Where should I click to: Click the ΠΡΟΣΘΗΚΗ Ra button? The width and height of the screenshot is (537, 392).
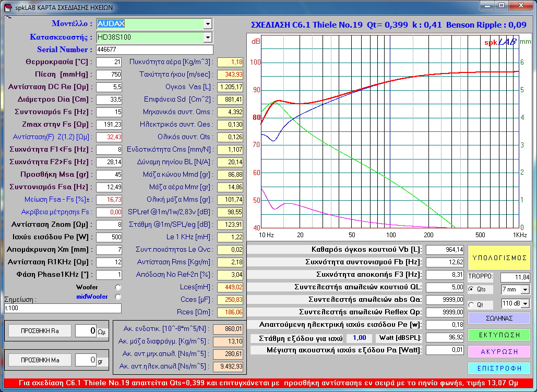coord(40,331)
